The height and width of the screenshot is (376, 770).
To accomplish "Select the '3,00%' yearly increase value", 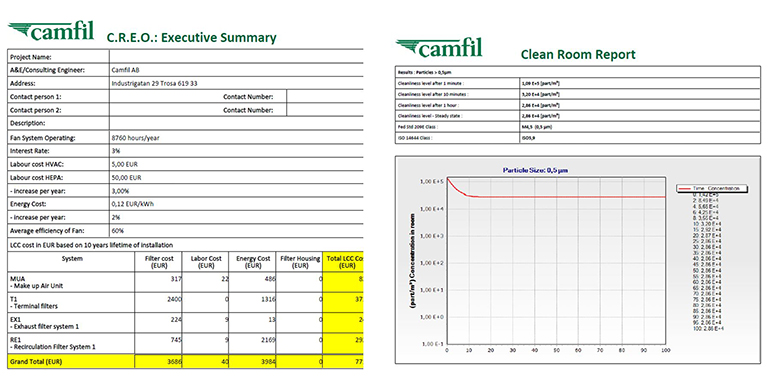I will pyautogui.click(x=121, y=191).
